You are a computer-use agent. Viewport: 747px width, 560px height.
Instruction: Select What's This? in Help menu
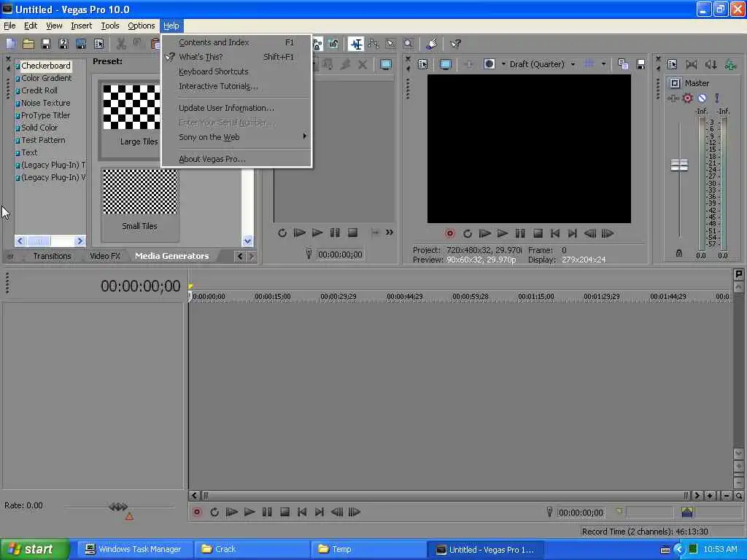coord(236,57)
